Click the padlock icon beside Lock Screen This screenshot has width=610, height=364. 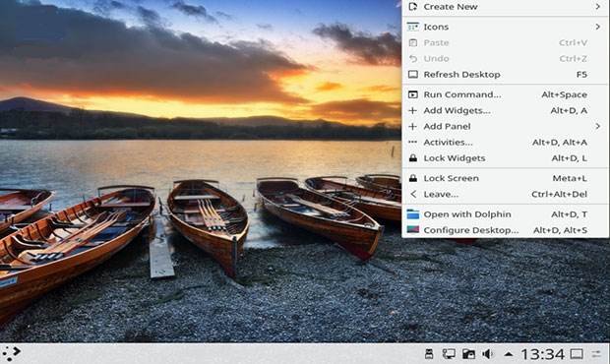point(413,178)
